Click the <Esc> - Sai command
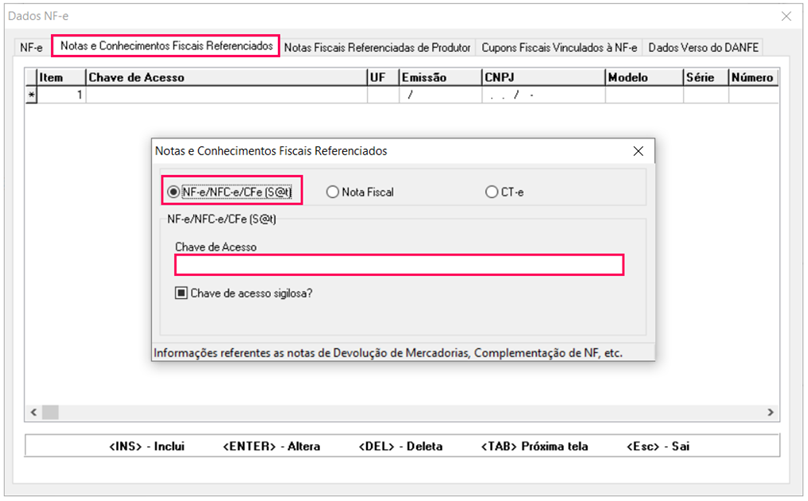 tap(657, 446)
